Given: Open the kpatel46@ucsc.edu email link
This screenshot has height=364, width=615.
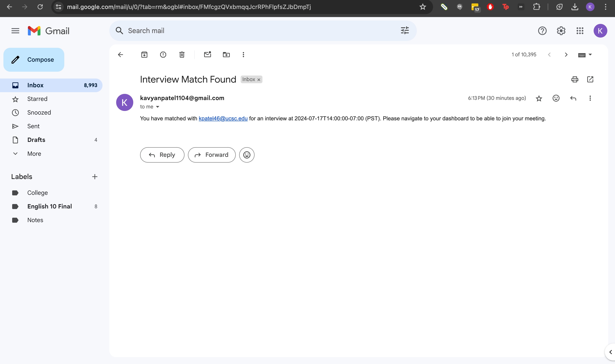Looking at the screenshot, I should (x=223, y=118).
